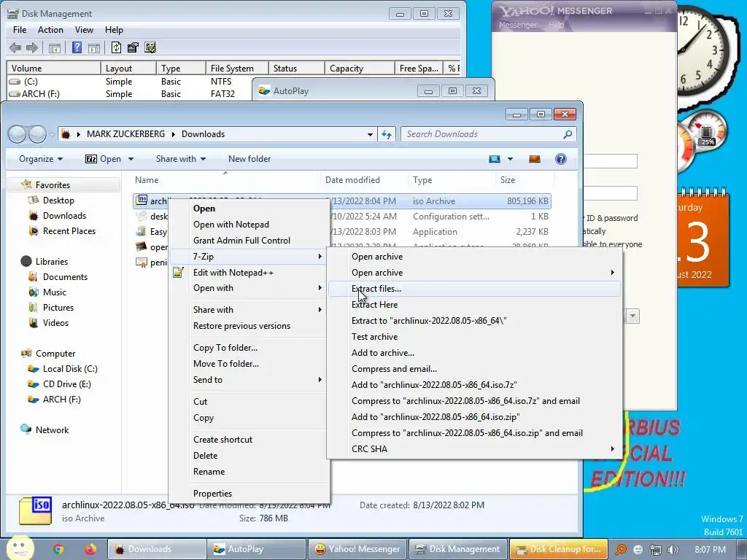Screen dimensions: 747x560
Task: Click Forward arrow in Disk Management toolbar
Action: (32, 47)
